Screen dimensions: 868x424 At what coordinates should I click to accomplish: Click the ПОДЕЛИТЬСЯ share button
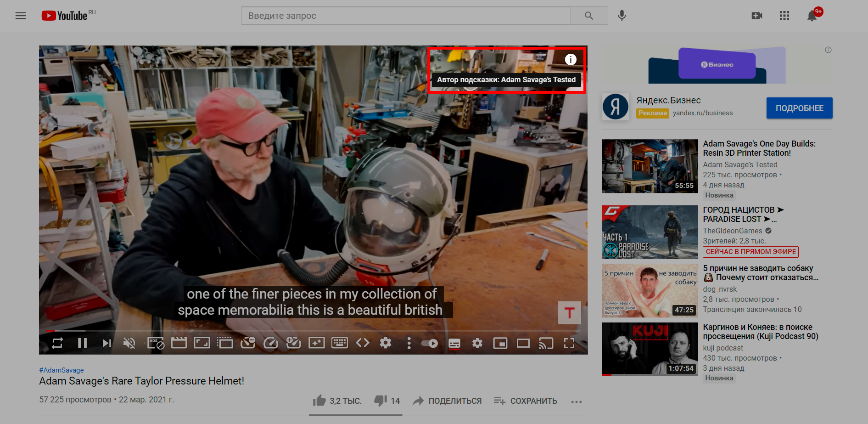(447, 401)
